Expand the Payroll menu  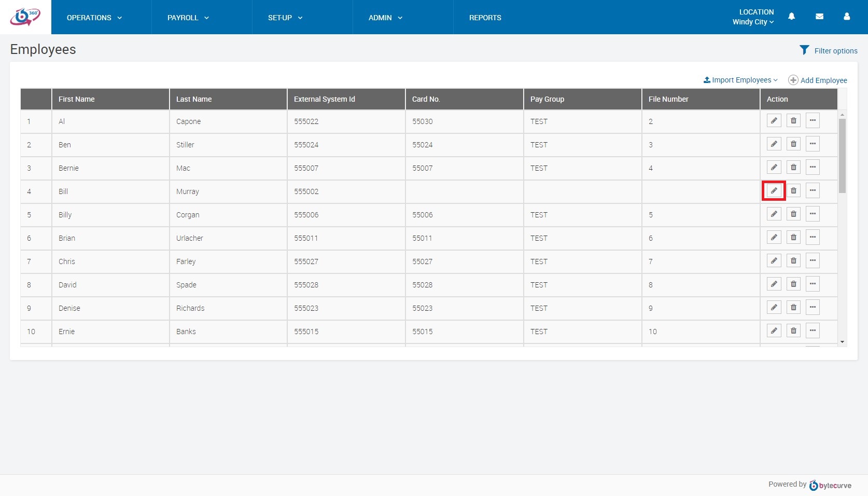point(188,18)
